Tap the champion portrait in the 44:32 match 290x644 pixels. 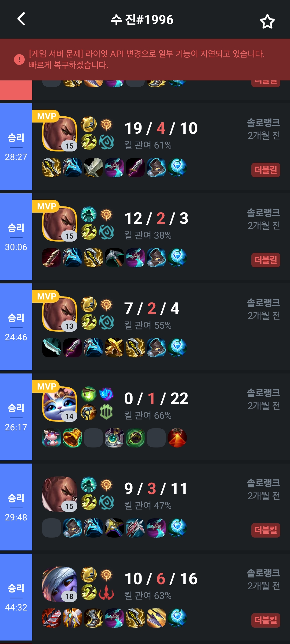click(x=60, y=584)
